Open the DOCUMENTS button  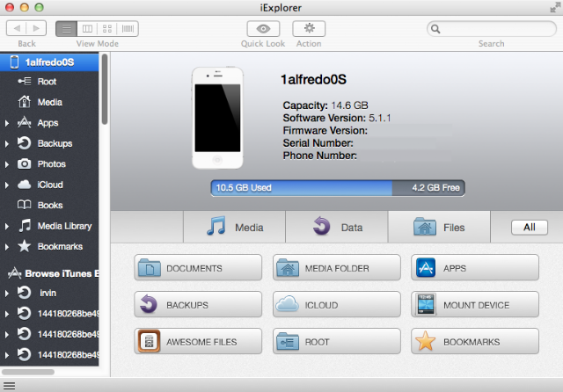click(198, 268)
